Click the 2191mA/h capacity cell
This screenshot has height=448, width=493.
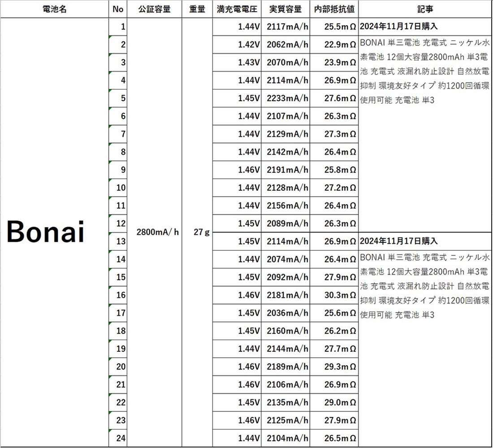285,170
